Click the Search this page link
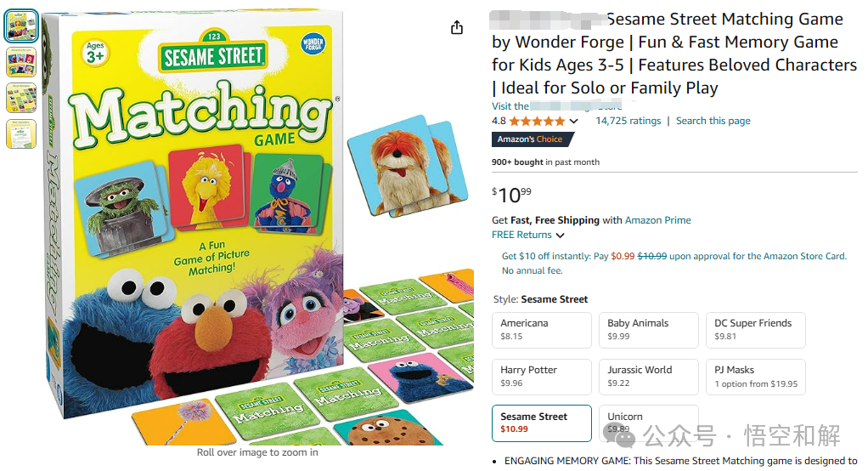This screenshot has width=868, height=471. [713, 121]
